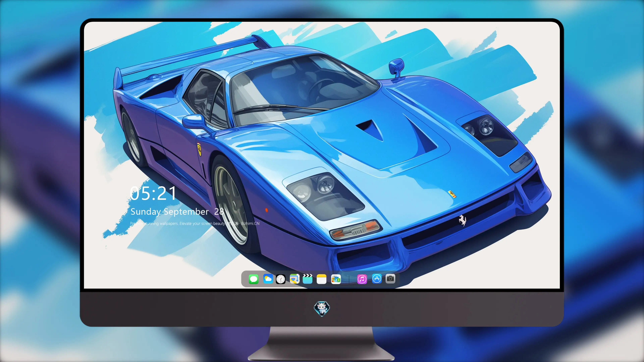Open the Maps app in the dock
The image size is (644, 362).
(294, 279)
